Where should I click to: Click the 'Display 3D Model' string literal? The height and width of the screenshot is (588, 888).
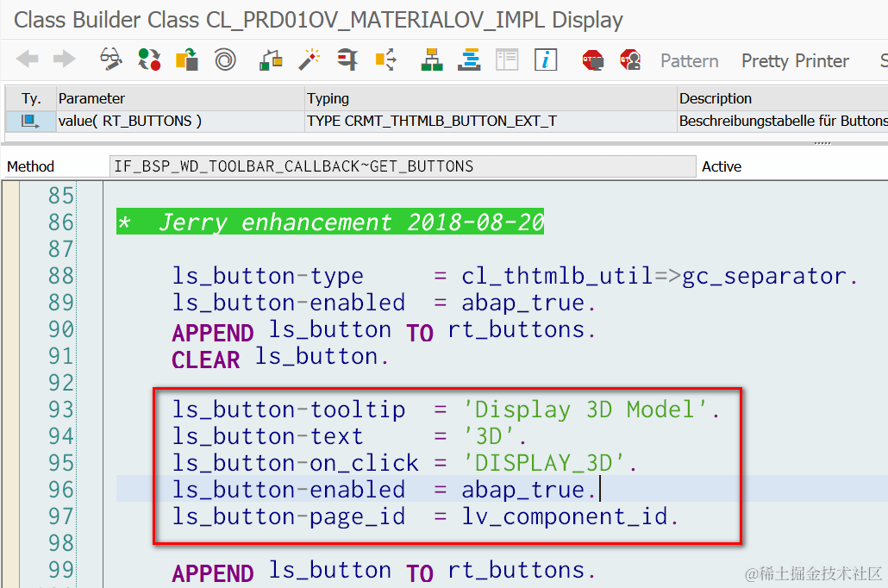pos(585,410)
